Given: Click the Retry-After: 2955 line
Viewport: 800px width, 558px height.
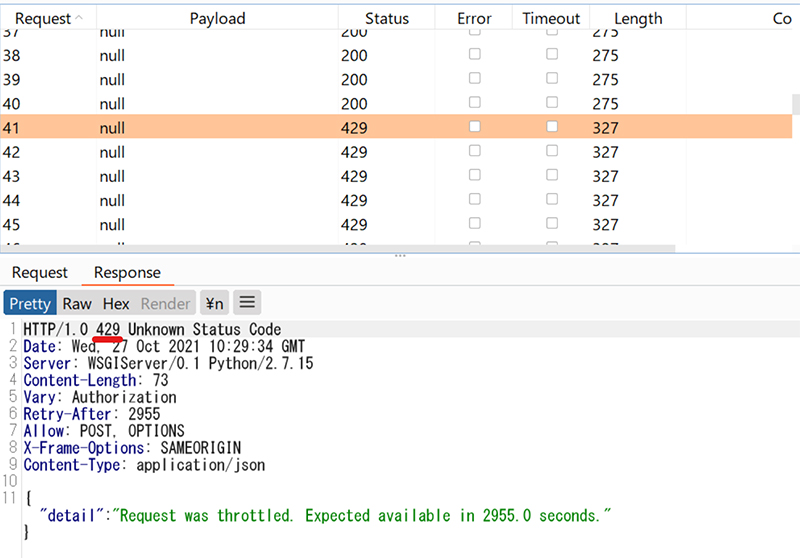Looking at the screenshot, I should 91,414.
